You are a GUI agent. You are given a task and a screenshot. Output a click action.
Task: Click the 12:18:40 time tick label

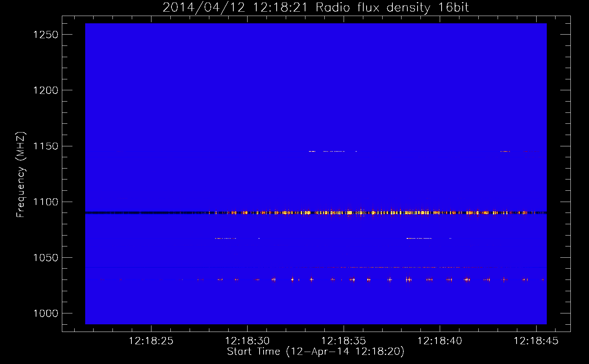click(439, 341)
